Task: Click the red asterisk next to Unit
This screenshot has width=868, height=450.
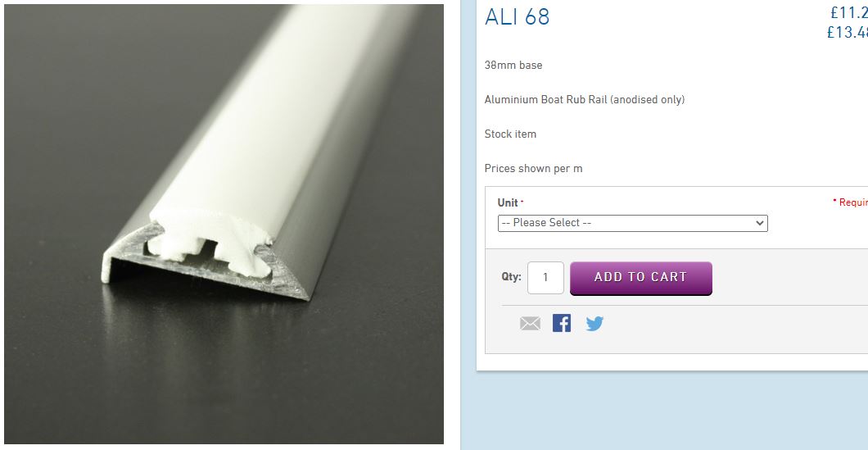Action: click(522, 201)
